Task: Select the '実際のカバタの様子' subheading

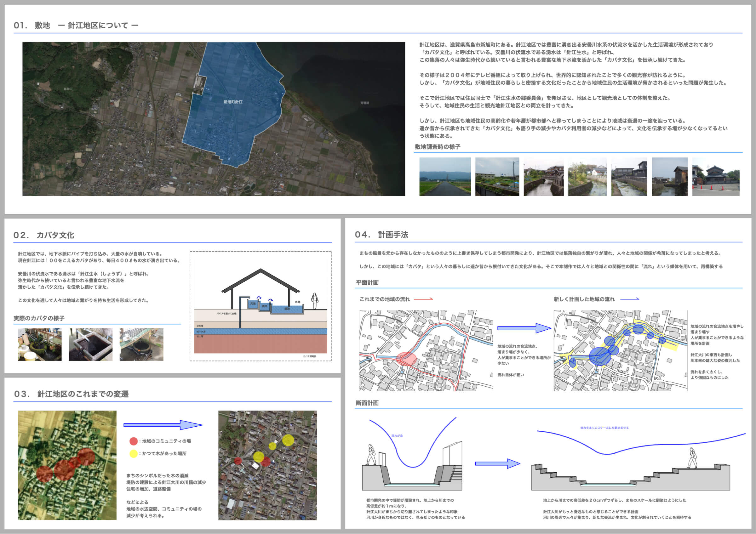Action: (x=39, y=318)
